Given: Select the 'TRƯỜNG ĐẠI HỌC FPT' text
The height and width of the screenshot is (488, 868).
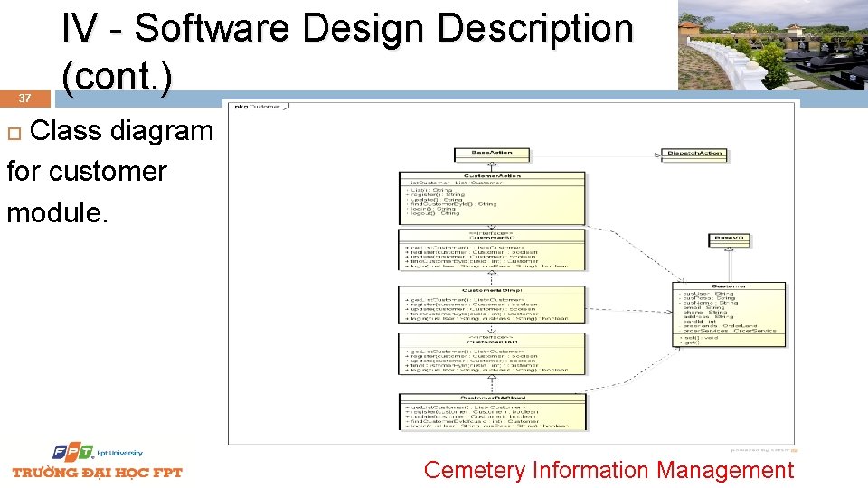Looking at the screenshot, I should [98, 473].
